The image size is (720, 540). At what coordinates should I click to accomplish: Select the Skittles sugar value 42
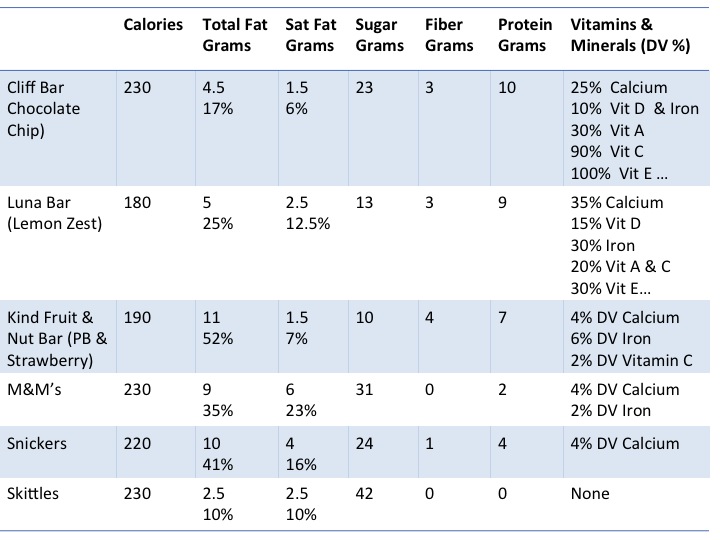coord(364,494)
